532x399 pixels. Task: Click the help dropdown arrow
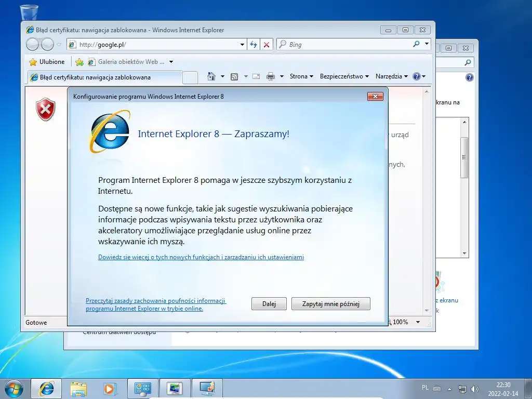click(424, 76)
